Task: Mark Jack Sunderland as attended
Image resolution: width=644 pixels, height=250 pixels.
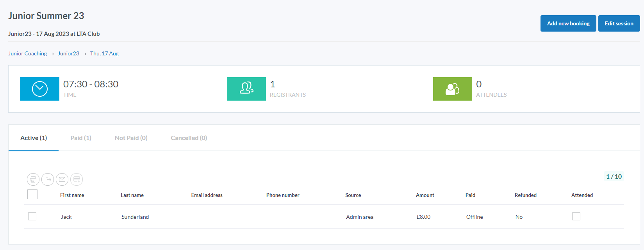Action: 576,216
